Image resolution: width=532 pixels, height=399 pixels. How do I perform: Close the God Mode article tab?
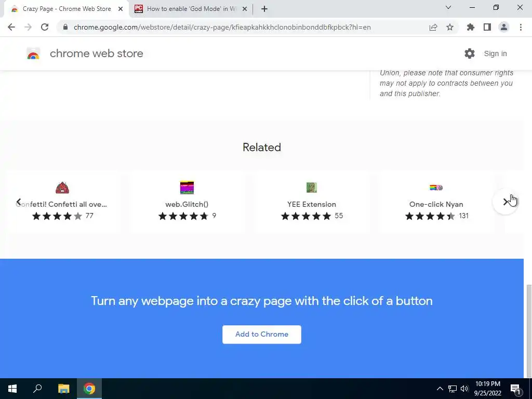tap(245, 9)
